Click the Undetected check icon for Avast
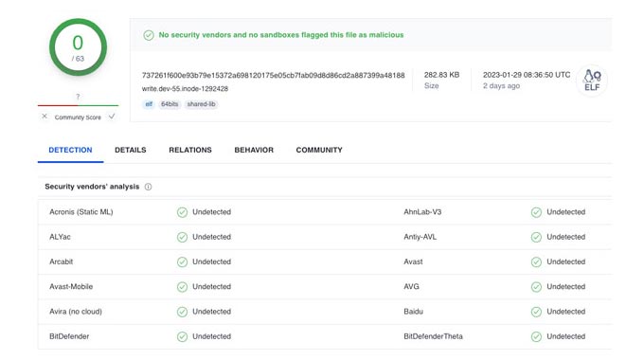 (536, 261)
